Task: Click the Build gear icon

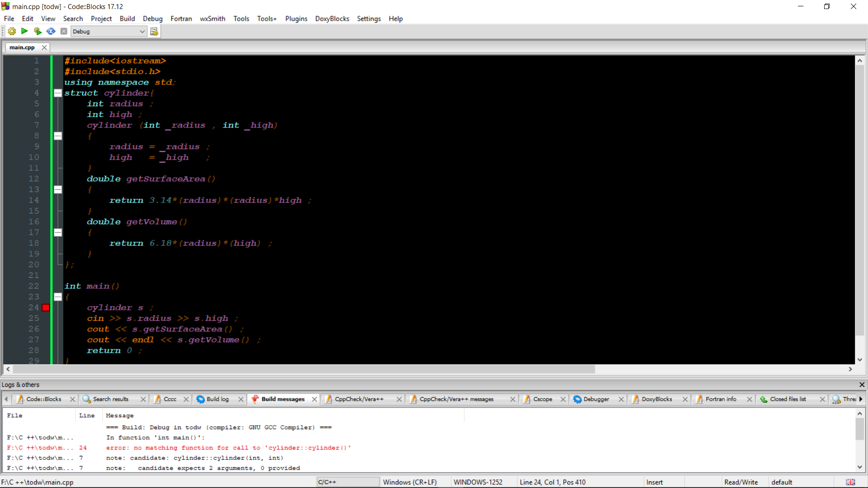Action: coord(12,31)
